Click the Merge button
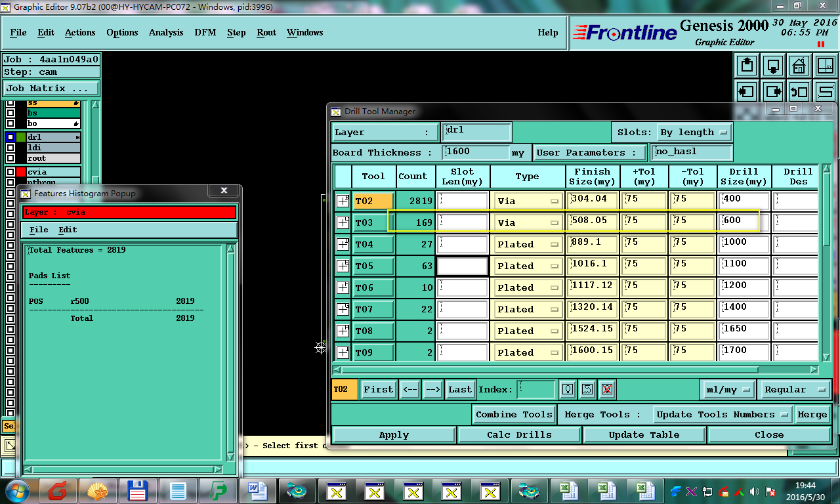 [x=812, y=414]
